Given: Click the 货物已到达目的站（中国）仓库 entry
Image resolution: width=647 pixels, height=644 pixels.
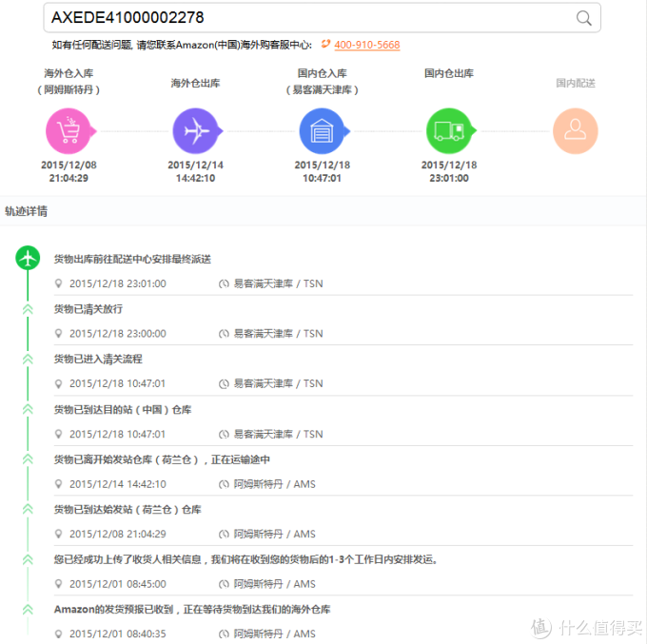Looking at the screenshot, I should pos(123,409).
